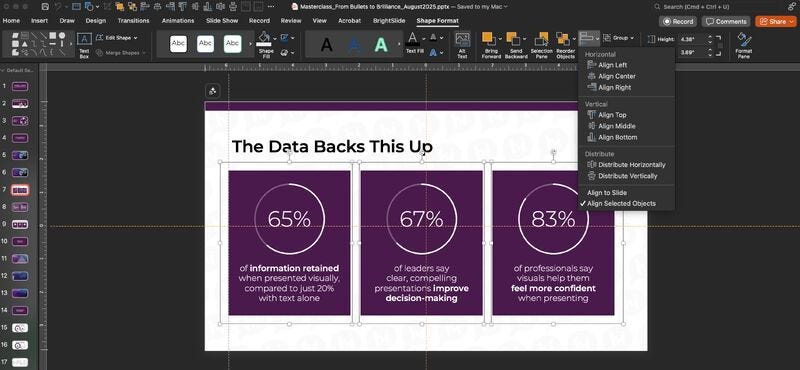The width and height of the screenshot is (800, 370).
Task: Enable Align to Slide option
Action: [x=607, y=192]
